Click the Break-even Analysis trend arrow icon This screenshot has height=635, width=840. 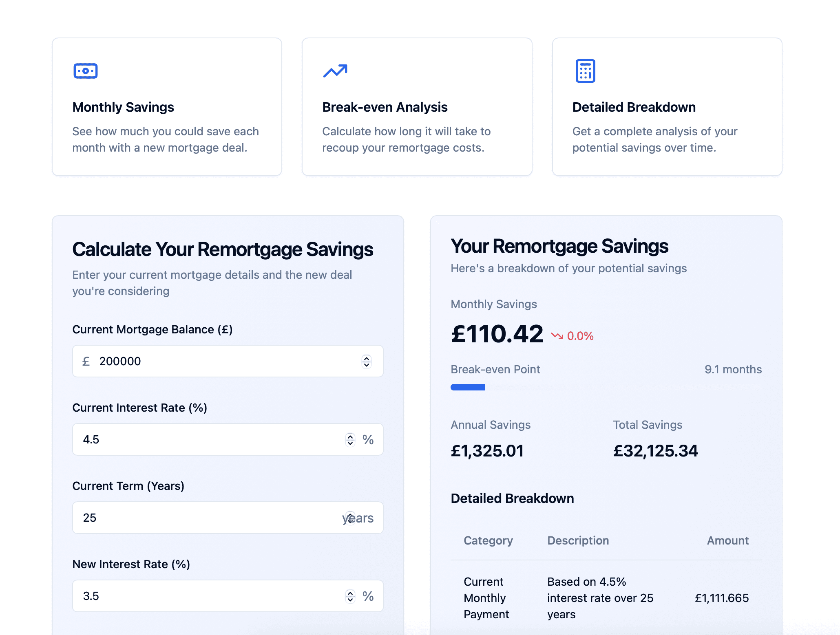tap(335, 71)
